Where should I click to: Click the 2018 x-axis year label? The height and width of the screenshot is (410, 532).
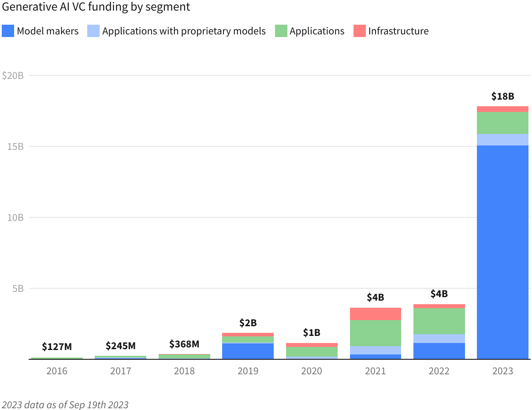tap(184, 371)
